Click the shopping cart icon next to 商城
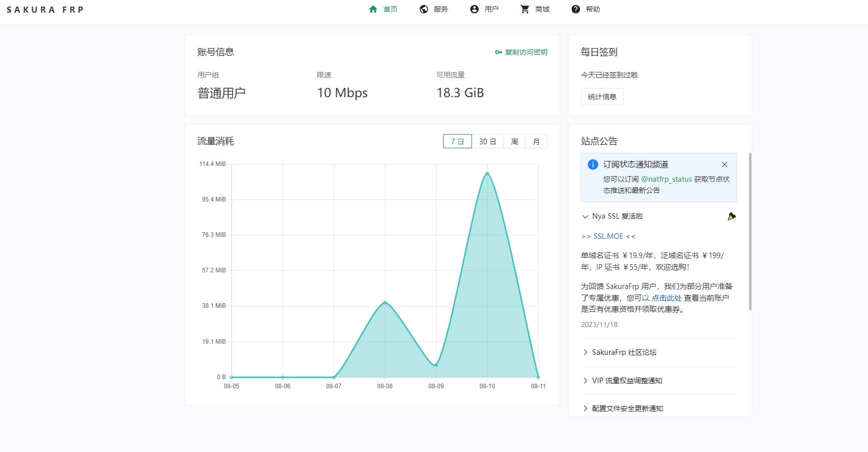The image size is (868, 452). coord(525,9)
